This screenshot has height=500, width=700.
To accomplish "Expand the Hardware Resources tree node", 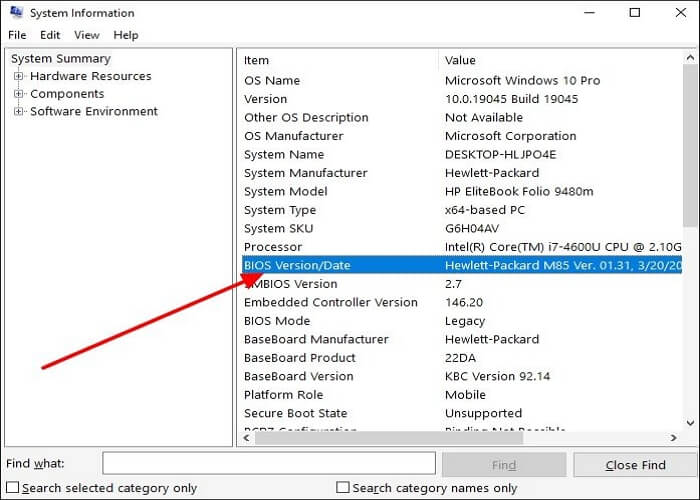I will (x=19, y=77).
